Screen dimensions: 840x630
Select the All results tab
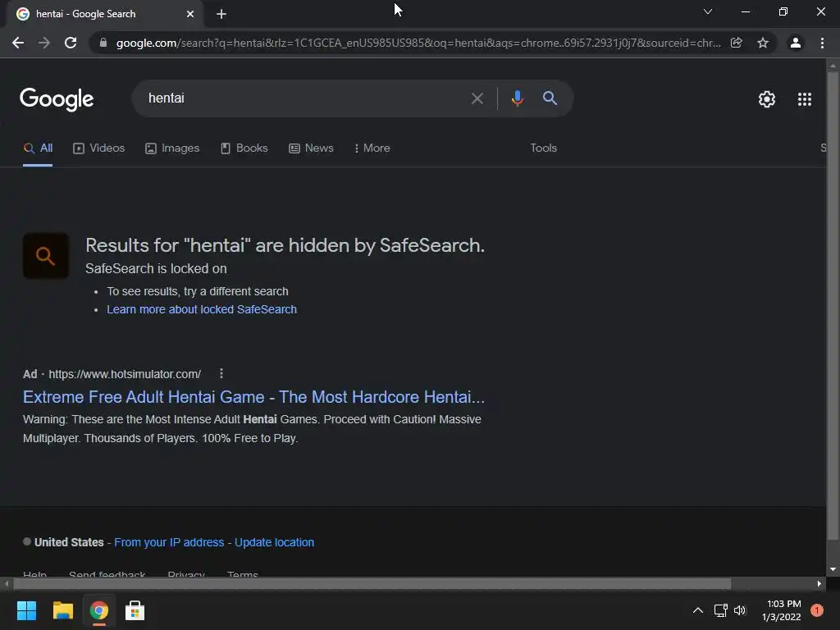tap(38, 148)
